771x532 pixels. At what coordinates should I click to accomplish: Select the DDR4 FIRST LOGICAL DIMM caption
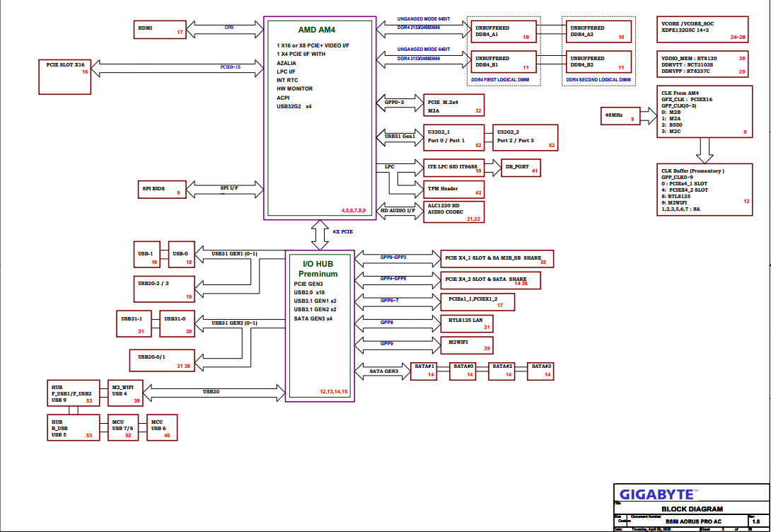(x=500, y=80)
